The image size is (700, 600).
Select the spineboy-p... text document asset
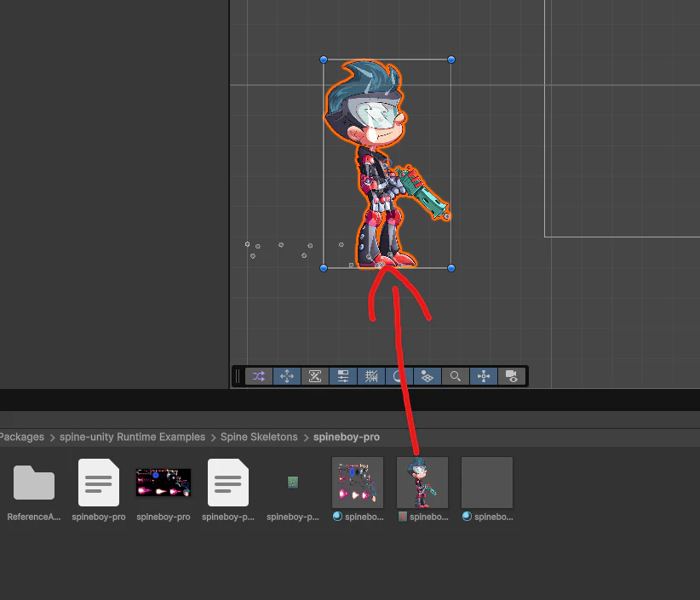coord(228,490)
